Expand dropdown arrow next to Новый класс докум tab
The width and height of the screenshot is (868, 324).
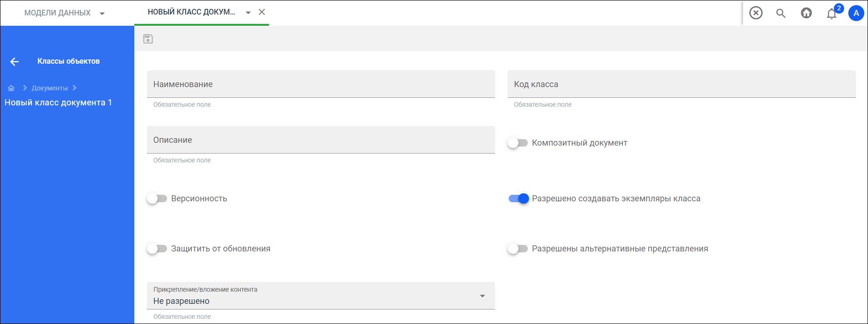pos(248,13)
